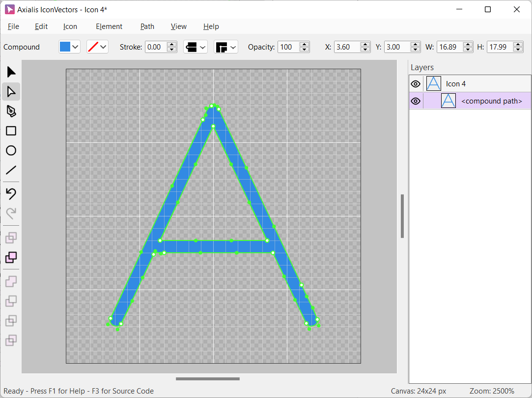This screenshot has width=532, height=398.
Task: Click the Undo arrow icon
Action: (x=11, y=193)
